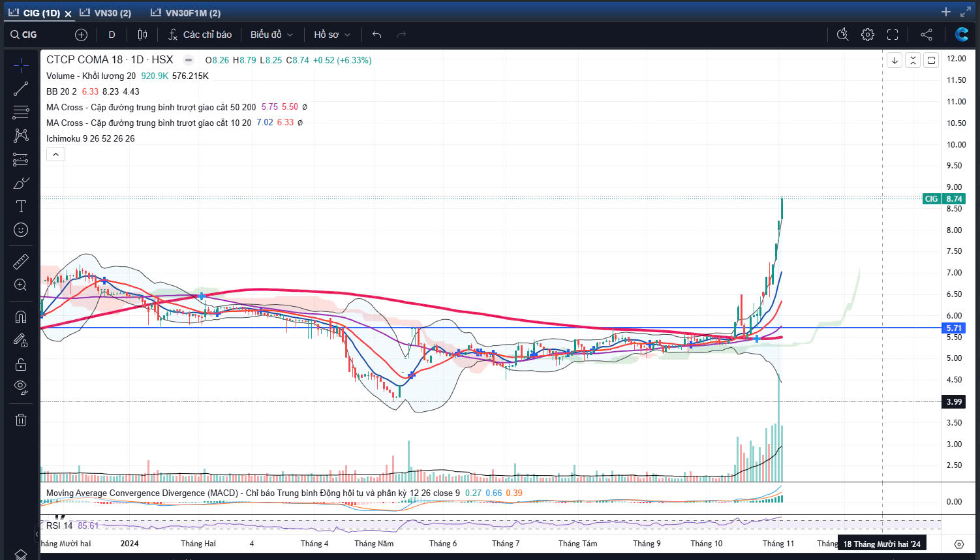
Task: Redo the chart action
Action: click(x=401, y=35)
